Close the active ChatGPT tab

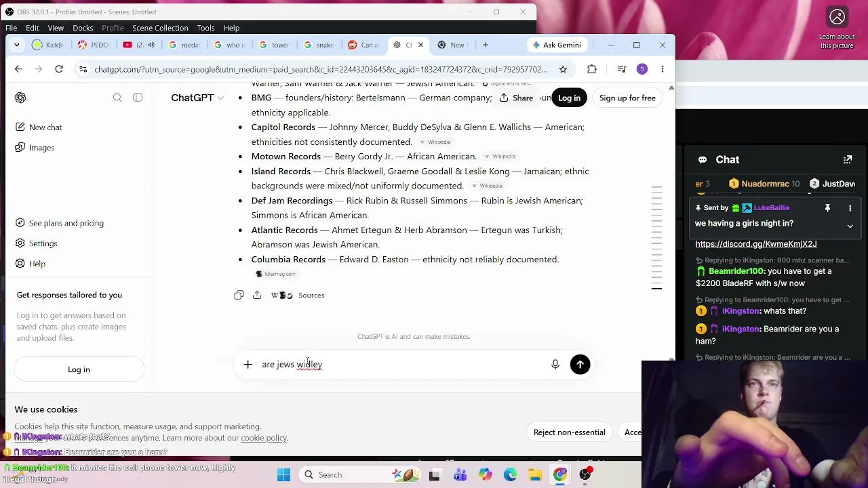pyautogui.click(x=420, y=45)
